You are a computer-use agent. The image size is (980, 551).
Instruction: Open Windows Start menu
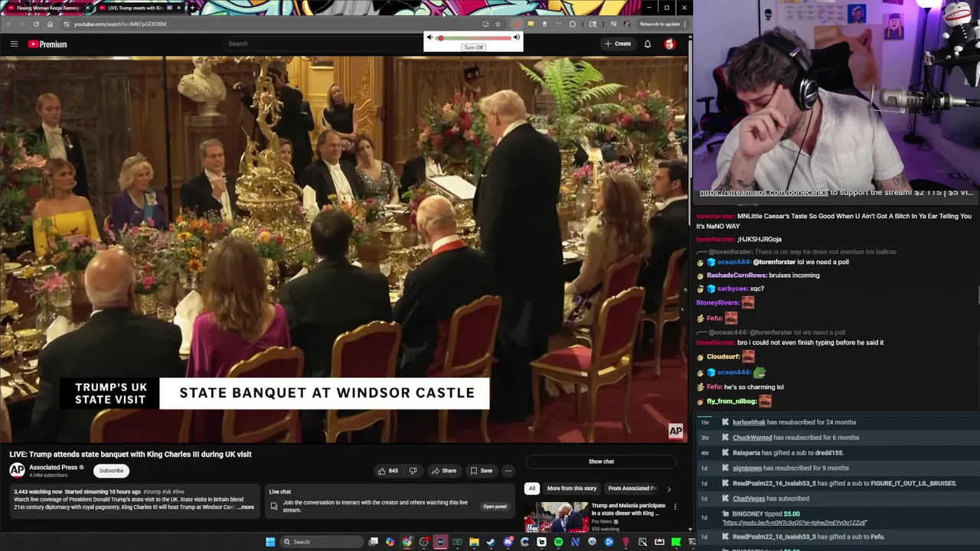[x=270, y=542]
